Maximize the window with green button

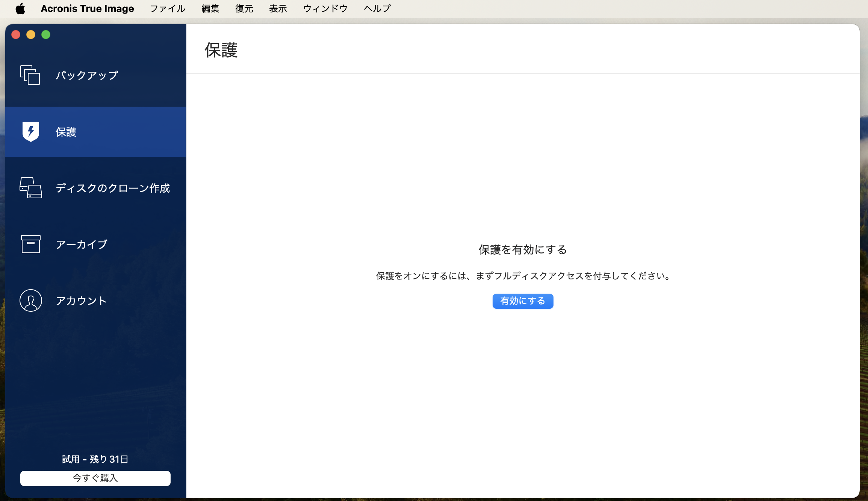pos(46,35)
